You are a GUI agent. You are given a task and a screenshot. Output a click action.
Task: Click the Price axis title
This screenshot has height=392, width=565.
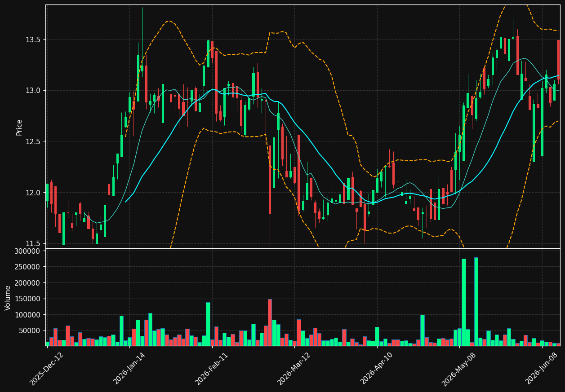coord(19,127)
